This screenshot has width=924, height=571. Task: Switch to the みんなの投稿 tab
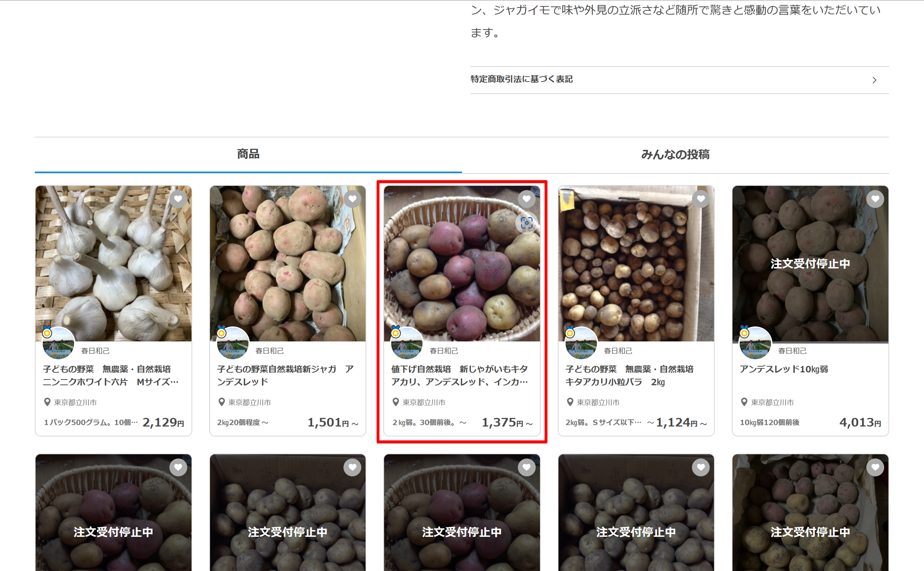pyautogui.click(x=675, y=154)
